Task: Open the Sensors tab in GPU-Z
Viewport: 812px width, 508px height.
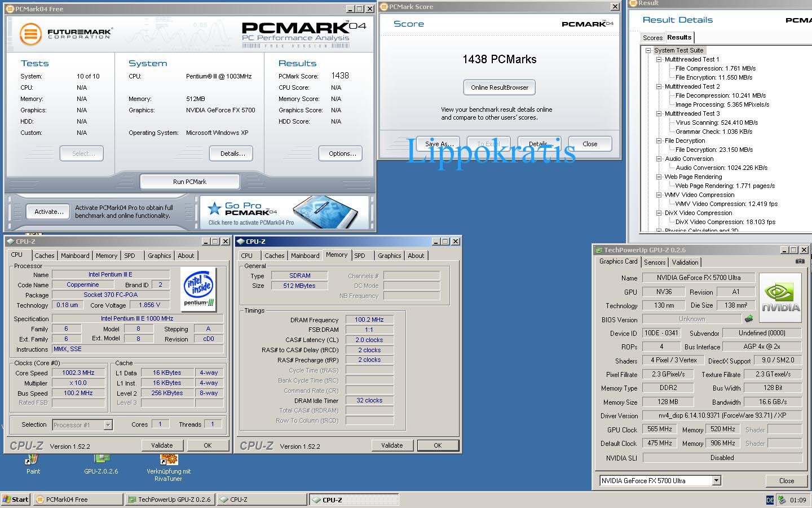Action: pos(655,262)
